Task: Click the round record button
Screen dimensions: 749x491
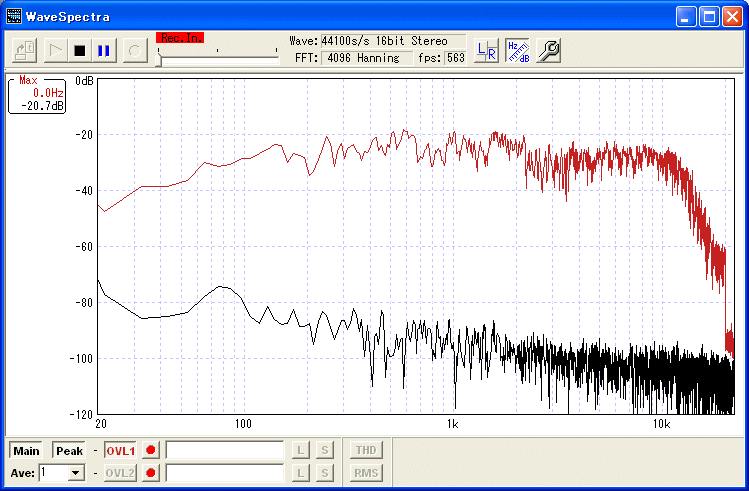Action: (135, 50)
